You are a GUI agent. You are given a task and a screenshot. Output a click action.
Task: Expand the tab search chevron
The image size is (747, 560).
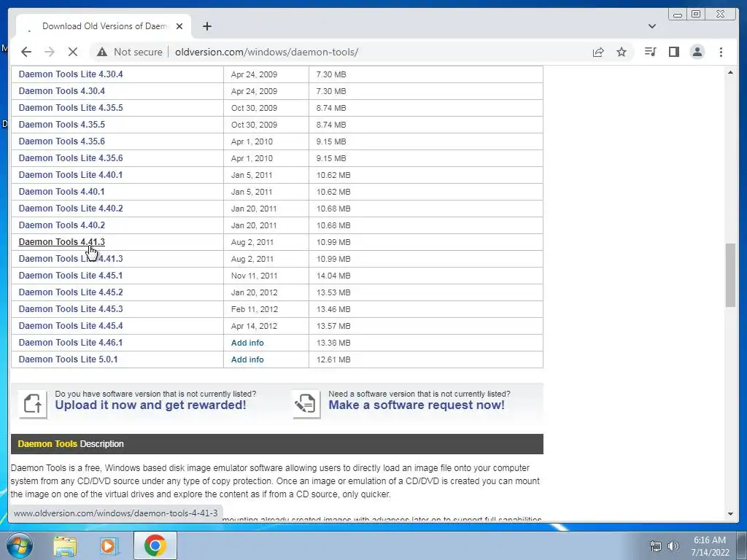[x=651, y=26]
